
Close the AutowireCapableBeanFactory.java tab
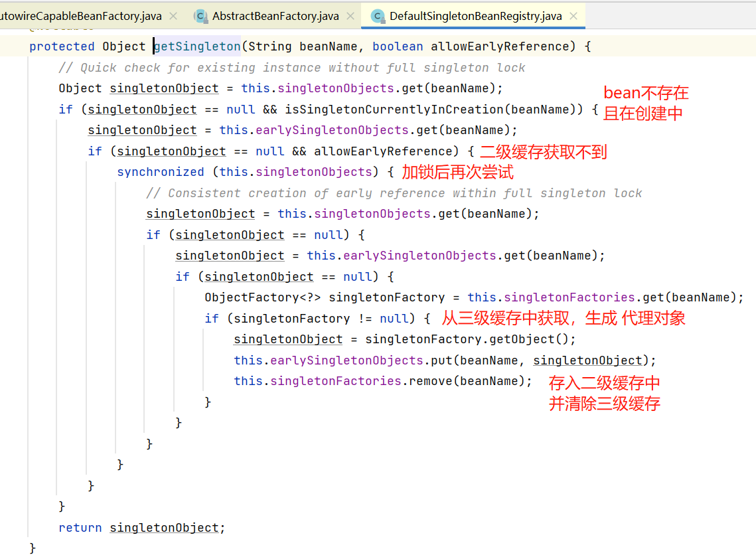tap(173, 16)
